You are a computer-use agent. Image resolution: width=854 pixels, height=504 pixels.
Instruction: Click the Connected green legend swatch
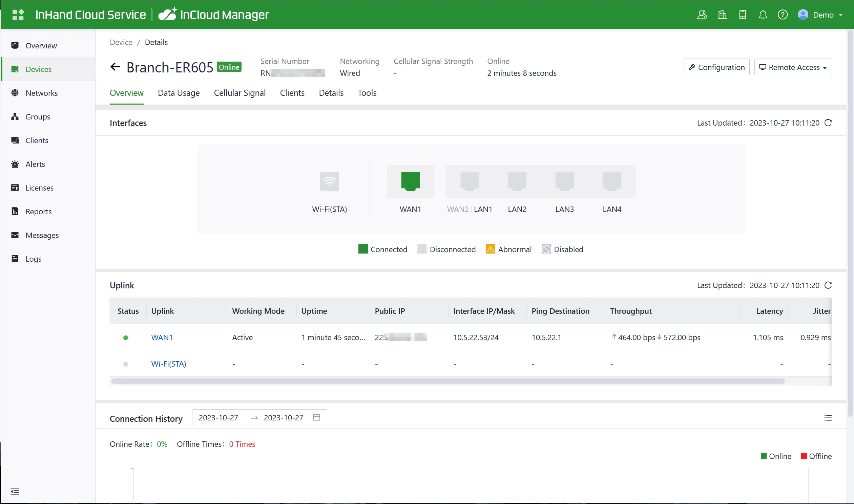(x=363, y=249)
